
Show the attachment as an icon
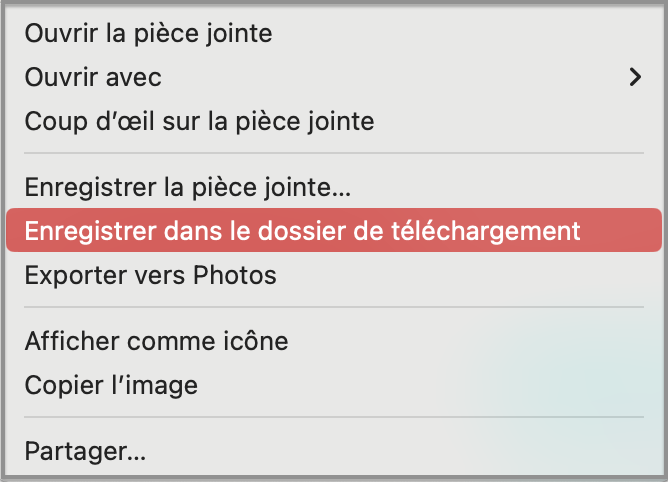coord(156,341)
